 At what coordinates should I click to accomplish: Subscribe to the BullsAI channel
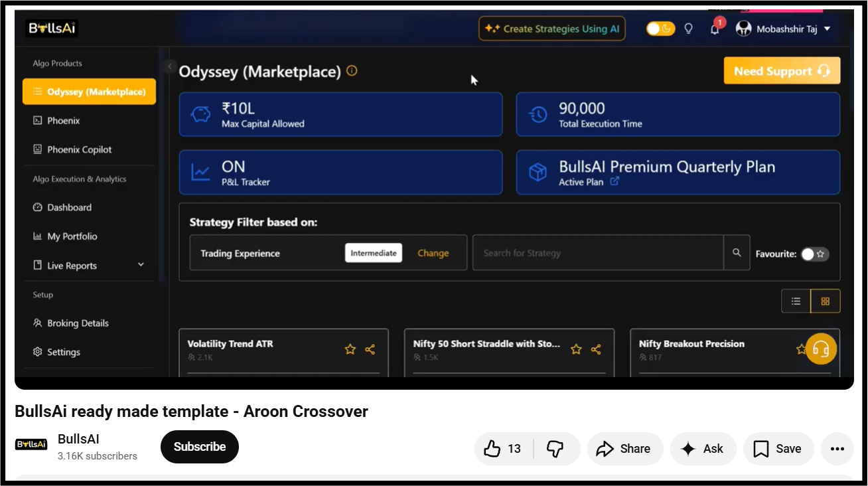click(x=200, y=447)
